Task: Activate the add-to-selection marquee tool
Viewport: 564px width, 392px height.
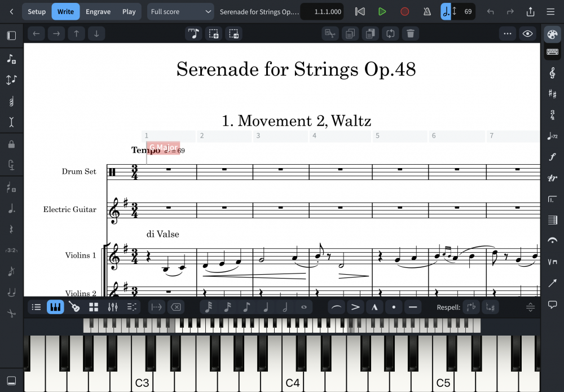Action: [214, 34]
